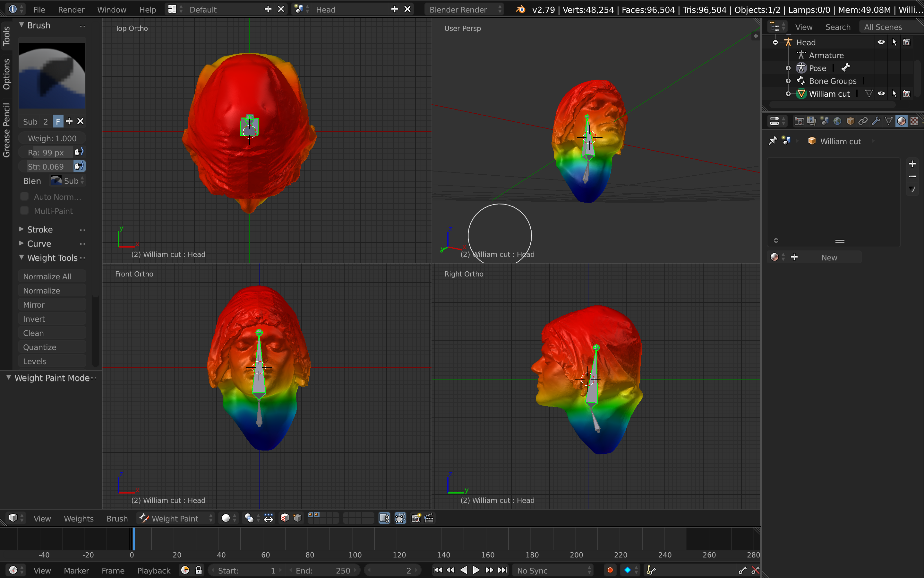Click delete keyframe icon in timeline
The height and width of the screenshot is (578, 924).
coord(755,570)
